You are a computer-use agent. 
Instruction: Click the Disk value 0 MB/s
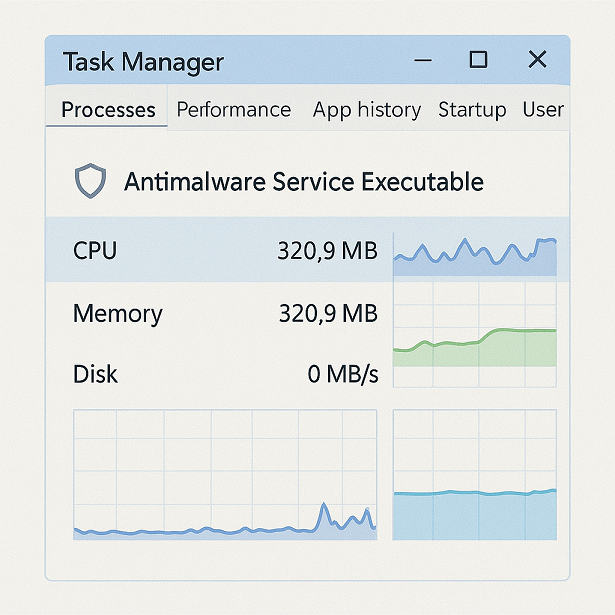(343, 374)
